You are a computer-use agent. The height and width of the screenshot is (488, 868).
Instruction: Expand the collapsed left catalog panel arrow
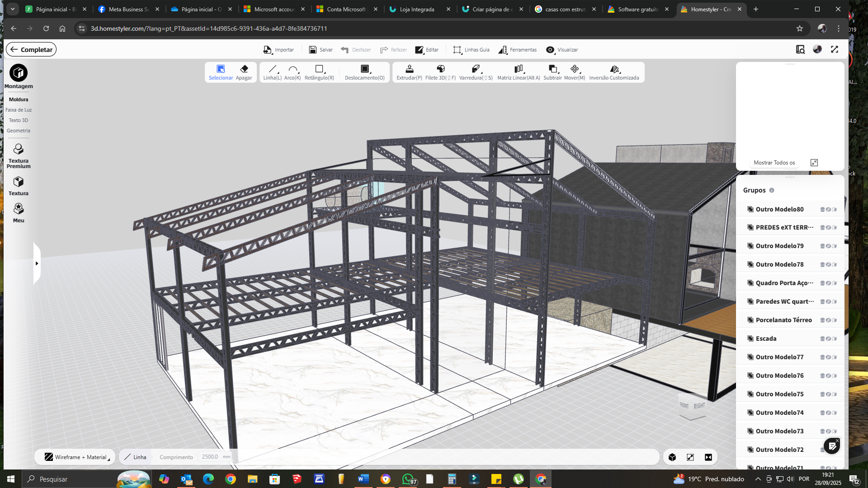(37, 263)
